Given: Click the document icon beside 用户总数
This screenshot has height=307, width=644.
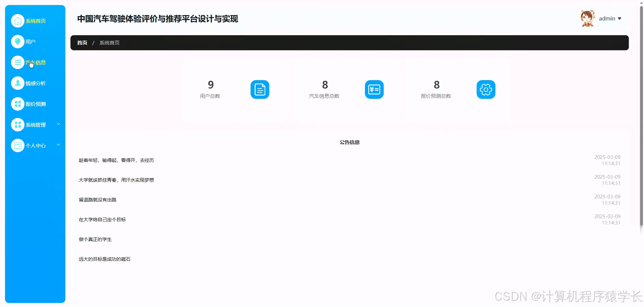Looking at the screenshot, I should click(260, 89).
